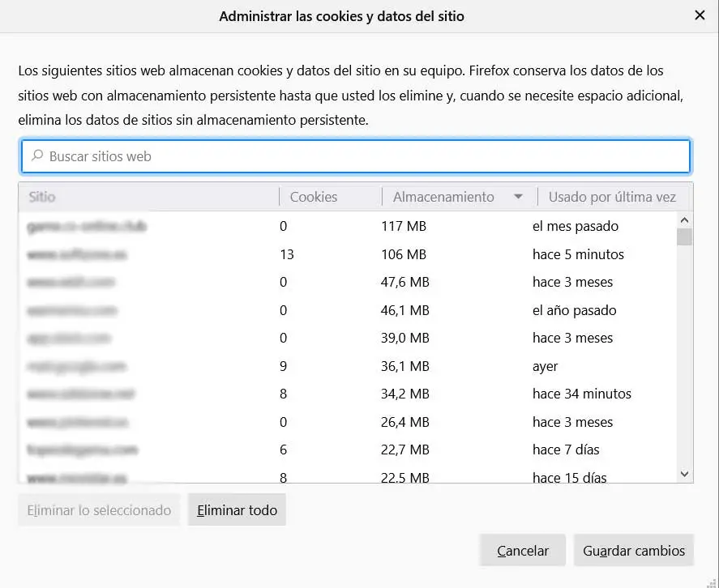Sort by the Almacenamiento column header

460,197
